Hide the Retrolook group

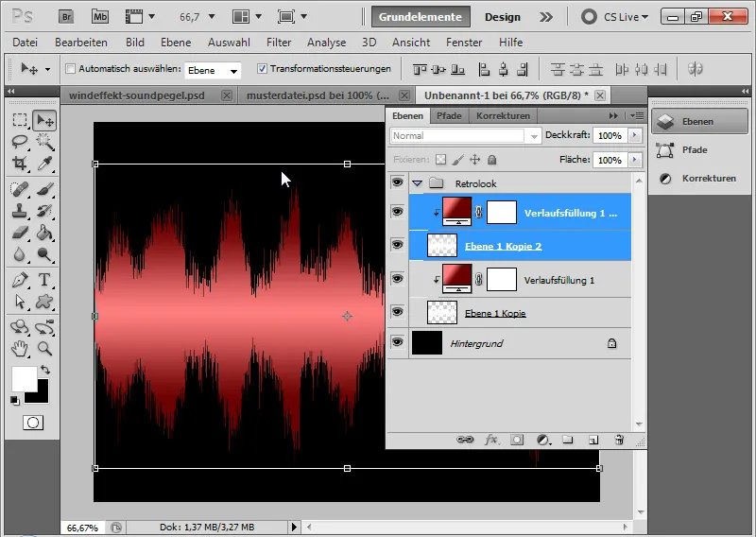397,182
